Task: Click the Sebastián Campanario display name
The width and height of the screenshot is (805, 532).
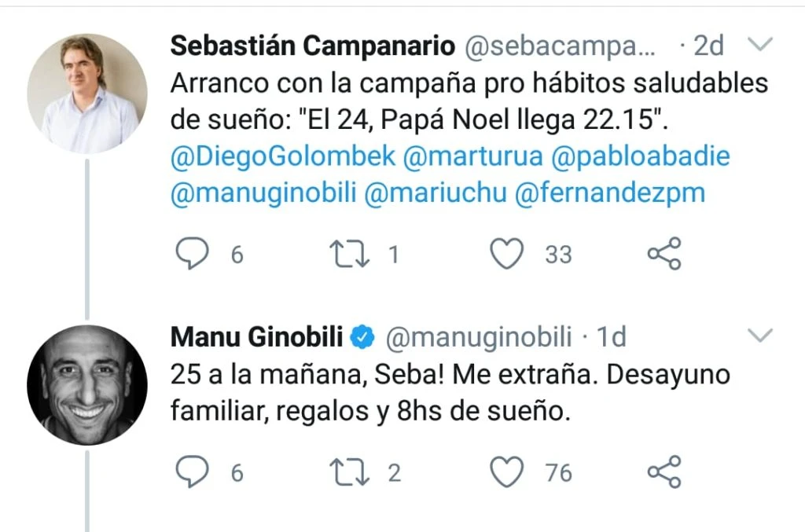Action: [x=312, y=46]
